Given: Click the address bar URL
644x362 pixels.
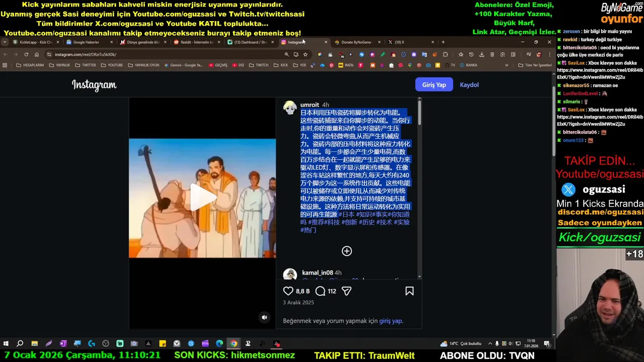Looking at the screenshot, I should (x=86, y=54).
